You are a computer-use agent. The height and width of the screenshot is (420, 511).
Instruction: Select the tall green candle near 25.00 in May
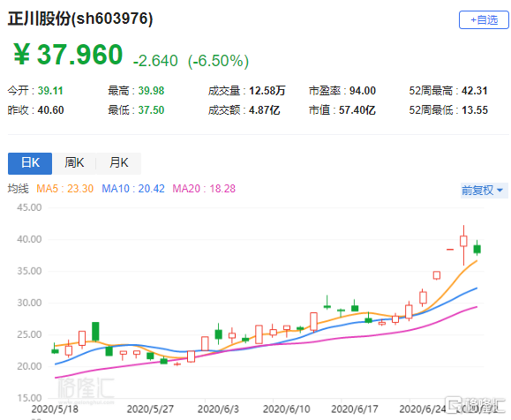click(95, 332)
